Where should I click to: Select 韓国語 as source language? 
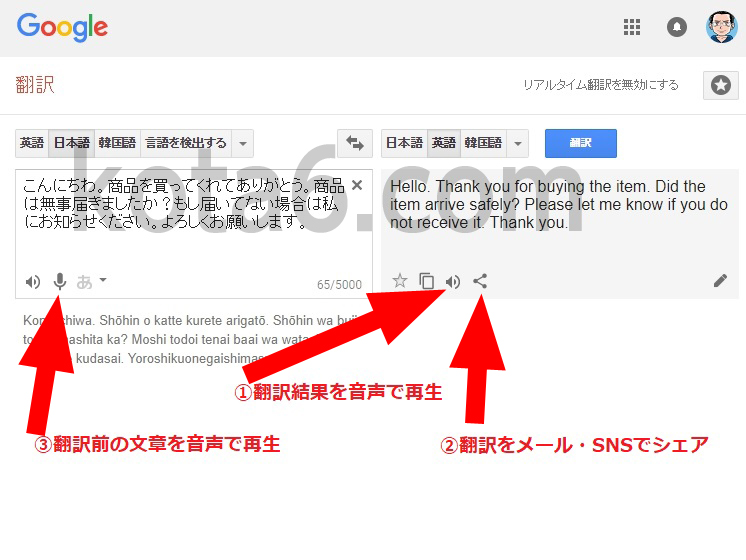tap(117, 143)
